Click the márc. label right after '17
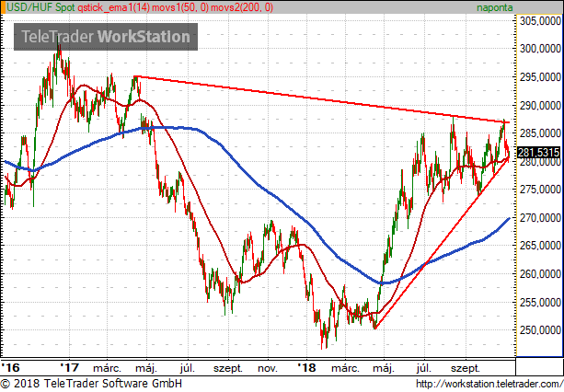This screenshot has width=564, height=392. click(108, 368)
